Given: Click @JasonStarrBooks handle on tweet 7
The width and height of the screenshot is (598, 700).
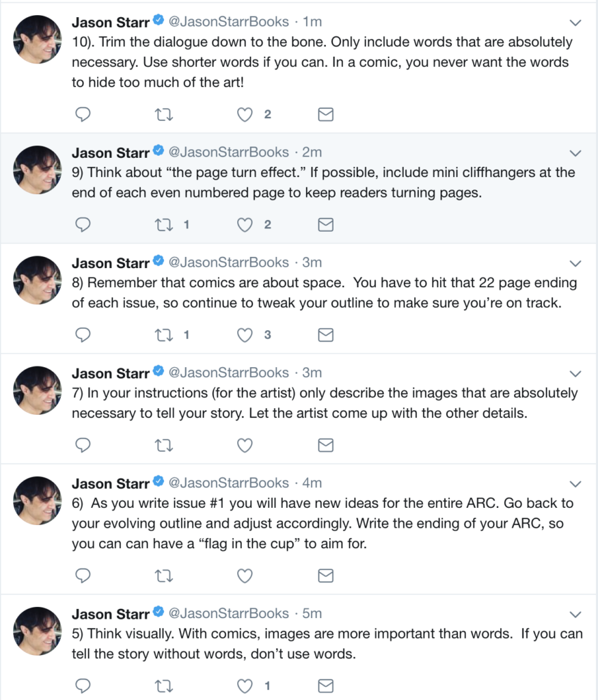Looking at the screenshot, I should click(x=228, y=373).
